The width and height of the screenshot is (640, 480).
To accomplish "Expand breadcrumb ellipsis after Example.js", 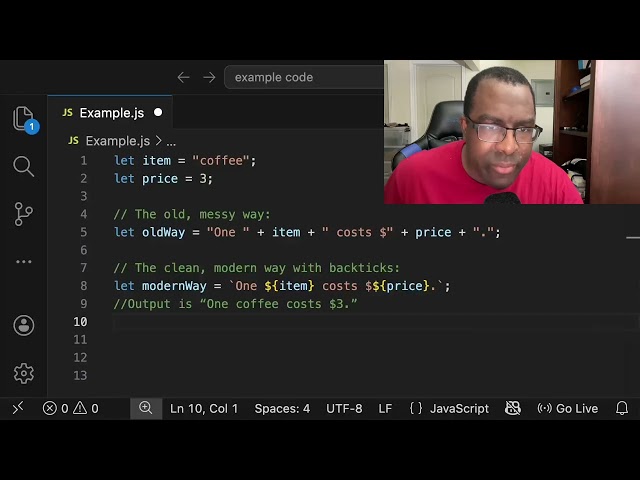I will (x=171, y=142).
